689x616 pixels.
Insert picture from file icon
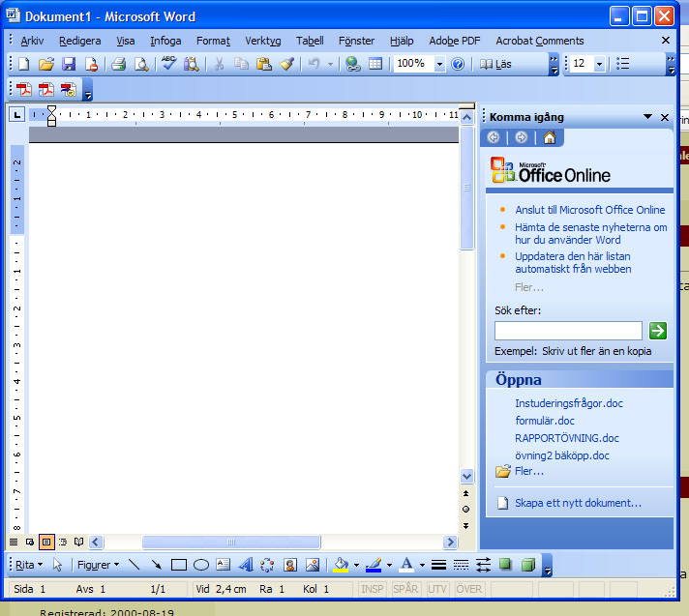point(313,565)
